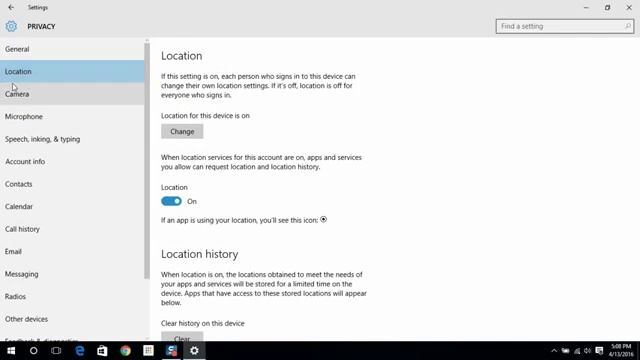
Task: Open Email privacy settings
Action: tap(72, 251)
